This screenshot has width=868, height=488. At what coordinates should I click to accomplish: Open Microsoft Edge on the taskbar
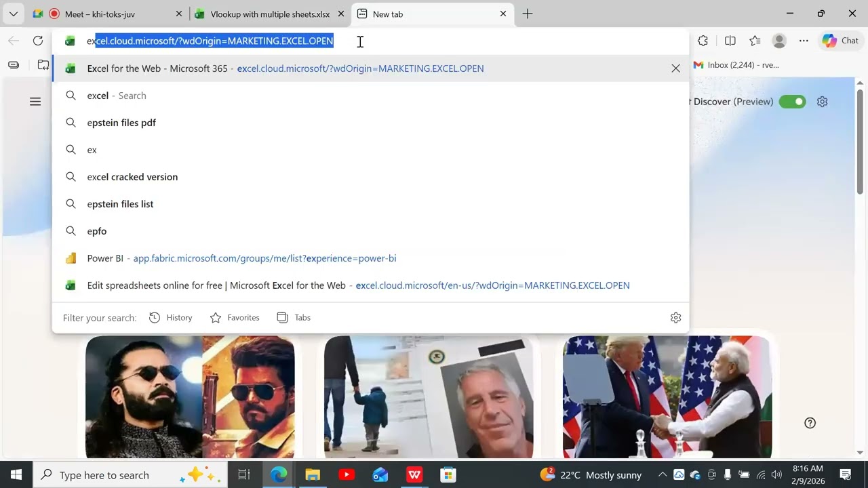tap(279, 474)
